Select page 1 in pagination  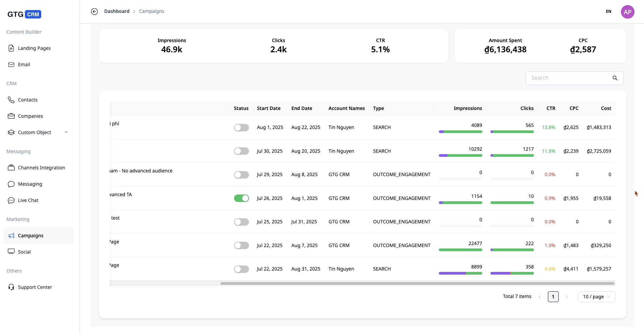tap(553, 297)
